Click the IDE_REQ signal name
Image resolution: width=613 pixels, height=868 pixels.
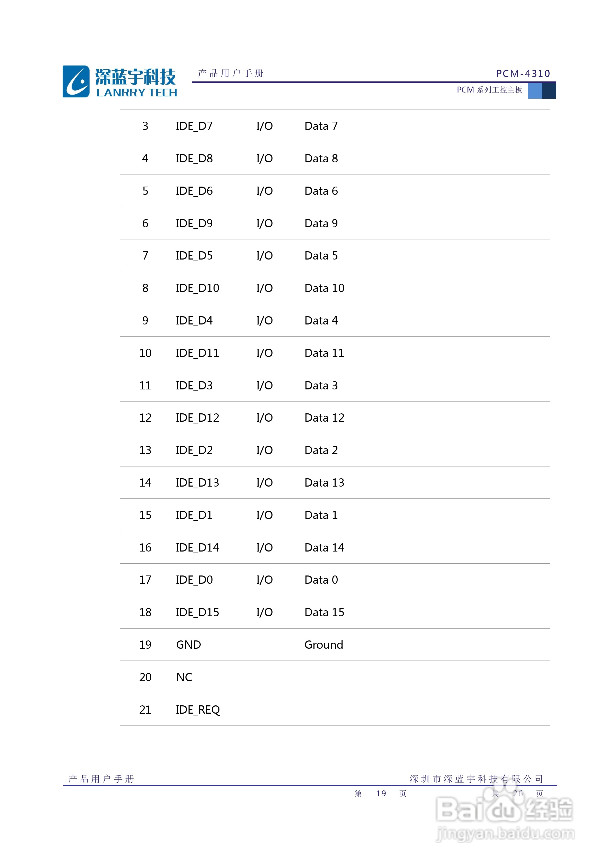[x=198, y=710]
